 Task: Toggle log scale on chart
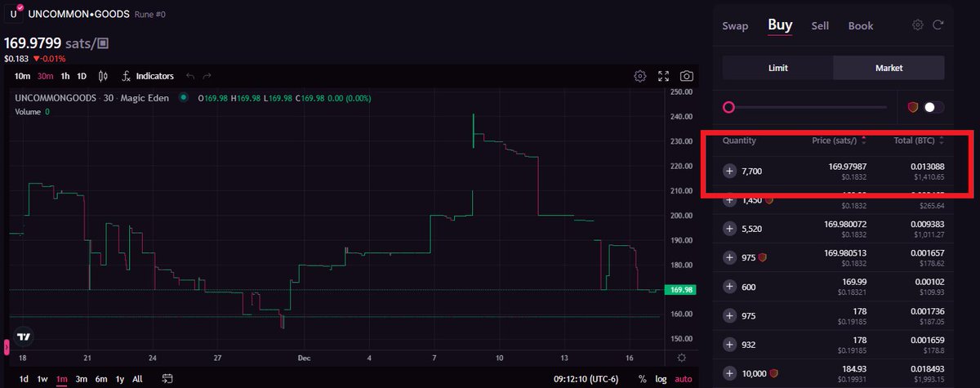click(660, 379)
